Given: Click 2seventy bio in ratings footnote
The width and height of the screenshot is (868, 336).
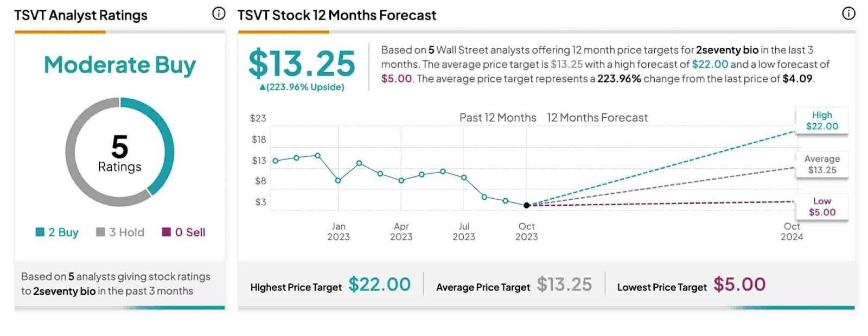Looking at the screenshot, I should (x=65, y=291).
